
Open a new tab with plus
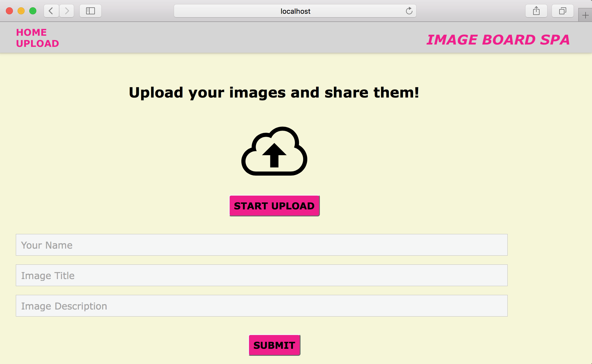[x=585, y=15]
